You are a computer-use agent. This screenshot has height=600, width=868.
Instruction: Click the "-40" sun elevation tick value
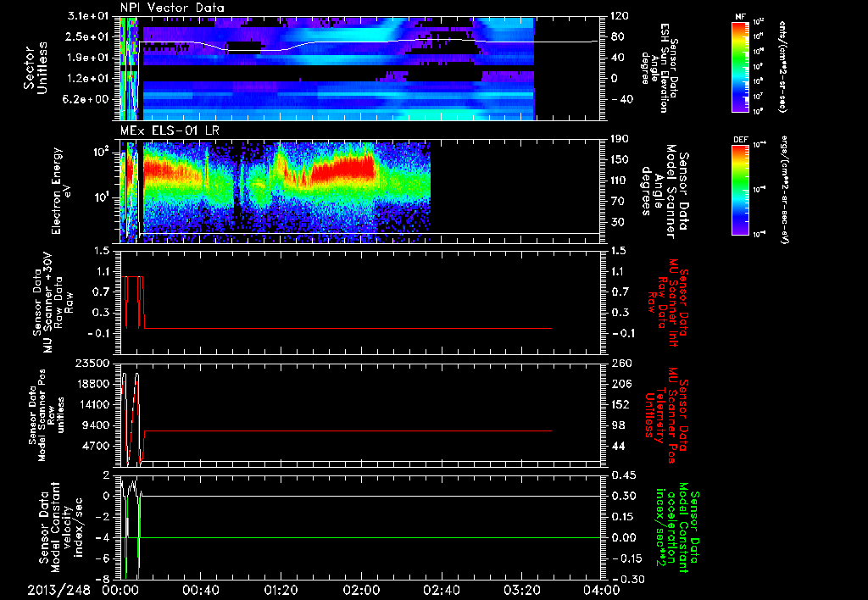pos(620,99)
